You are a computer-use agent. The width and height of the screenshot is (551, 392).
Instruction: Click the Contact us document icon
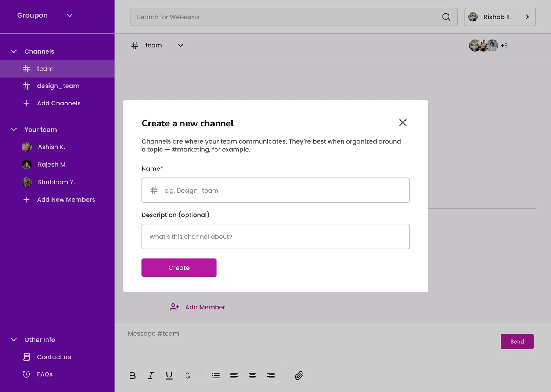(x=26, y=357)
